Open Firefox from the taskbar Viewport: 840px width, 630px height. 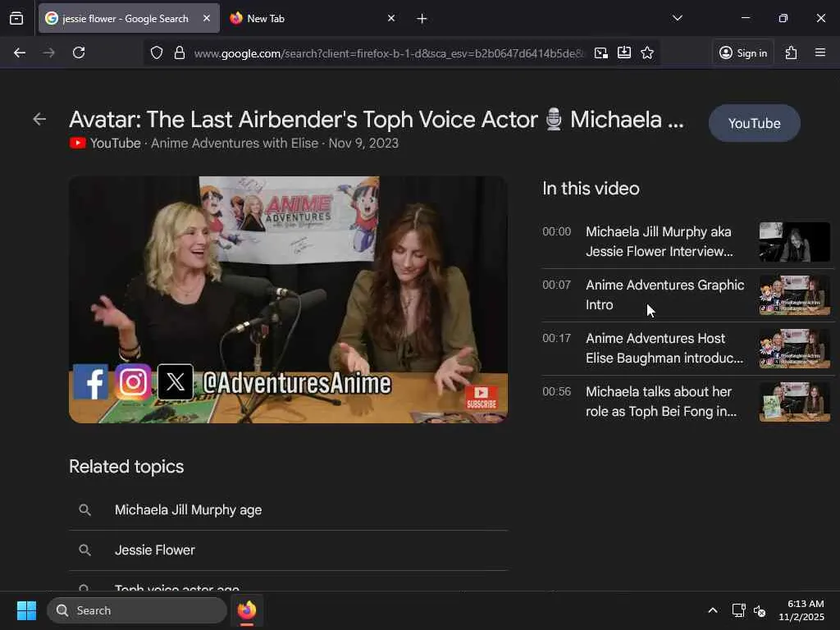coord(246,610)
